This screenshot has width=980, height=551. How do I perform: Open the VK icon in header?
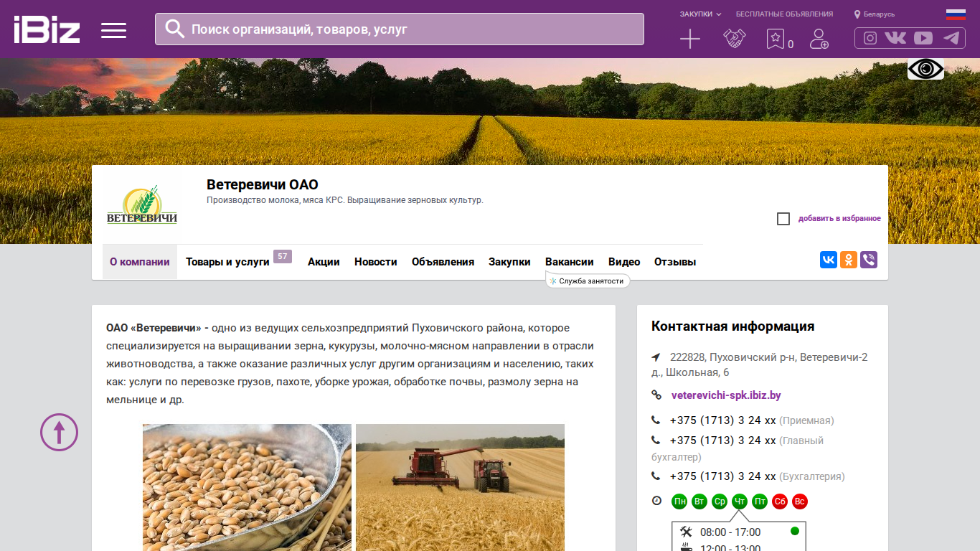pos(895,39)
